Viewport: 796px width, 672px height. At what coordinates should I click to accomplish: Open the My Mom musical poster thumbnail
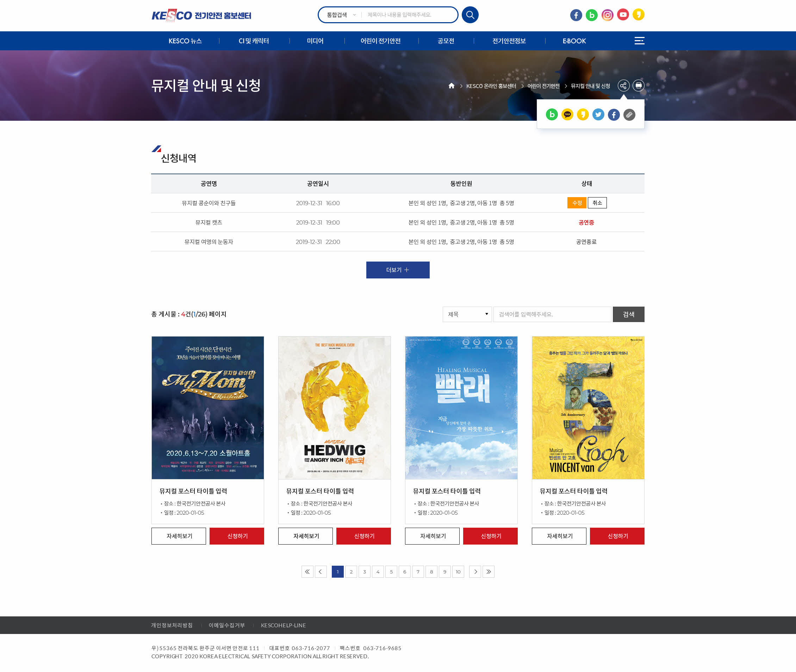pyautogui.click(x=208, y=408)
